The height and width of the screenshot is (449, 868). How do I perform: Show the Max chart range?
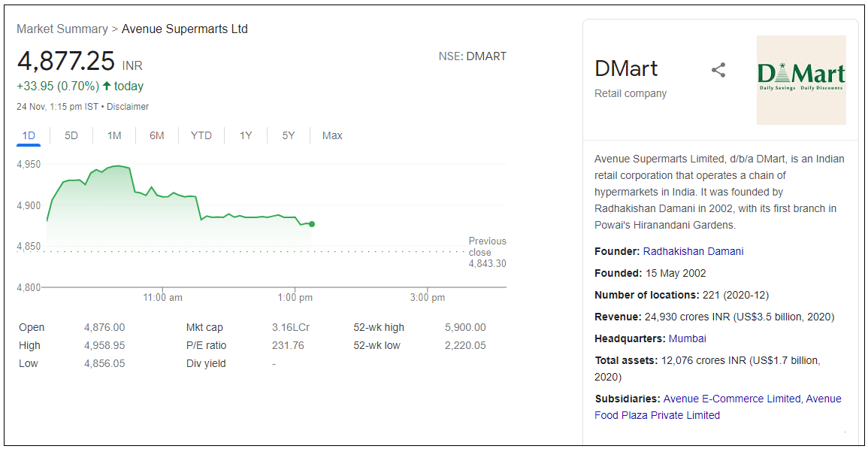coord(332,135)
